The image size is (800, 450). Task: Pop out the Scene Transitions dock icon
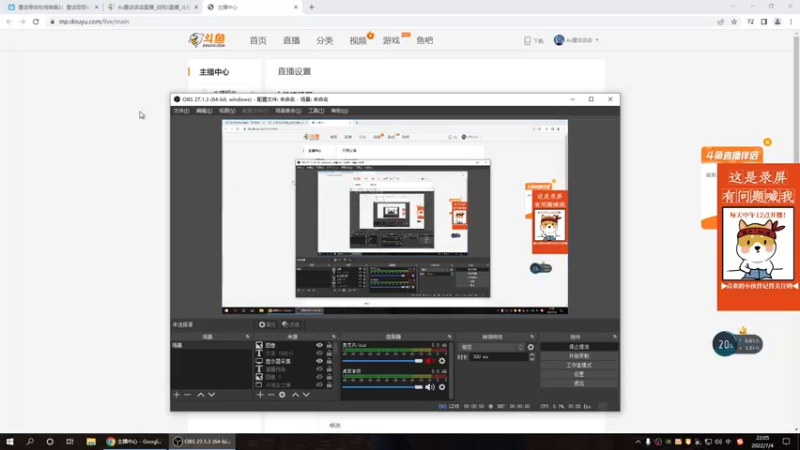click(x=532, y=337)
